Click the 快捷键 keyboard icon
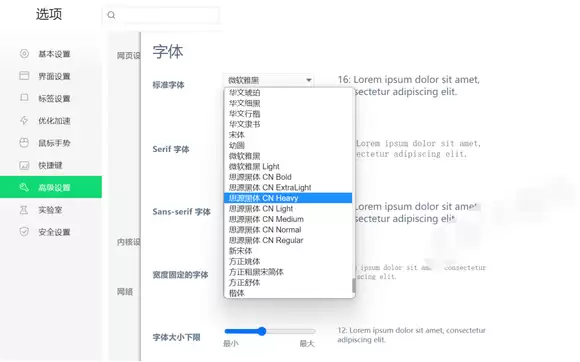Viewport: 580px width, 362px height. [x=24, y=165]
